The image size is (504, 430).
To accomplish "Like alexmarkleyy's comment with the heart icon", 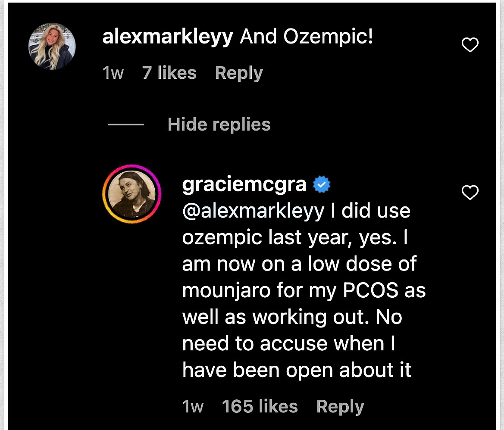I will [470, 44].
